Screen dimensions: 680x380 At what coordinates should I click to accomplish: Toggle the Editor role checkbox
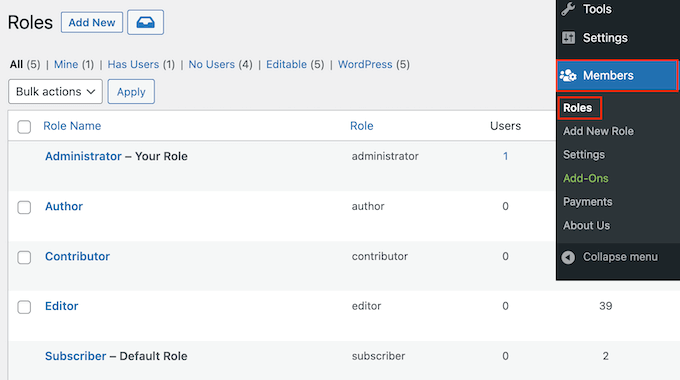pos(24,307)
